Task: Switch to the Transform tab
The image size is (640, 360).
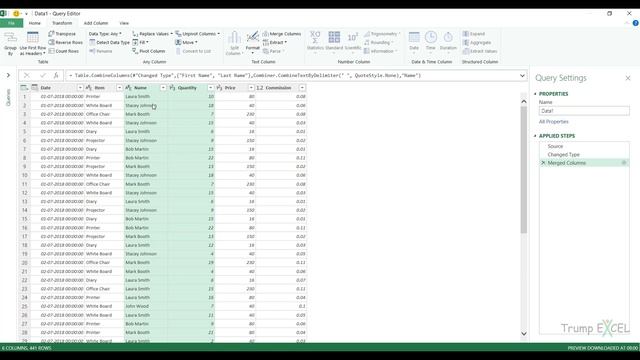Action: pyautogui.click(x=62, y=23)
